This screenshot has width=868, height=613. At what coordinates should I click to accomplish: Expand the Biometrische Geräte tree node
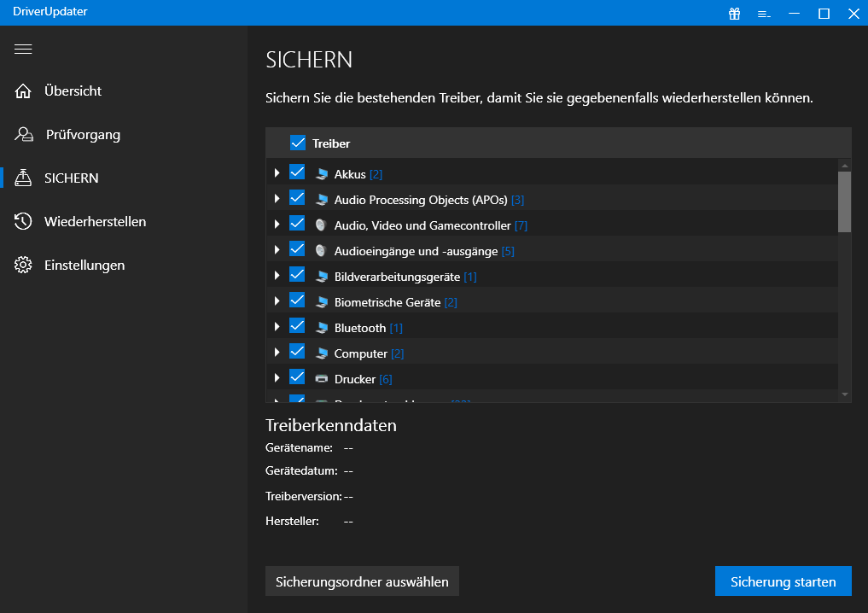[x=277, y=301]
